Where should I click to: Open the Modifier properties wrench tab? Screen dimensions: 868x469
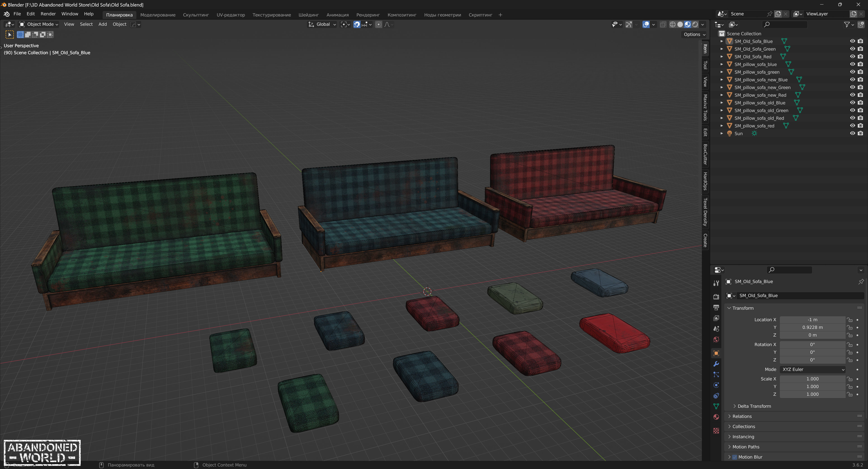tap(716, 364)
